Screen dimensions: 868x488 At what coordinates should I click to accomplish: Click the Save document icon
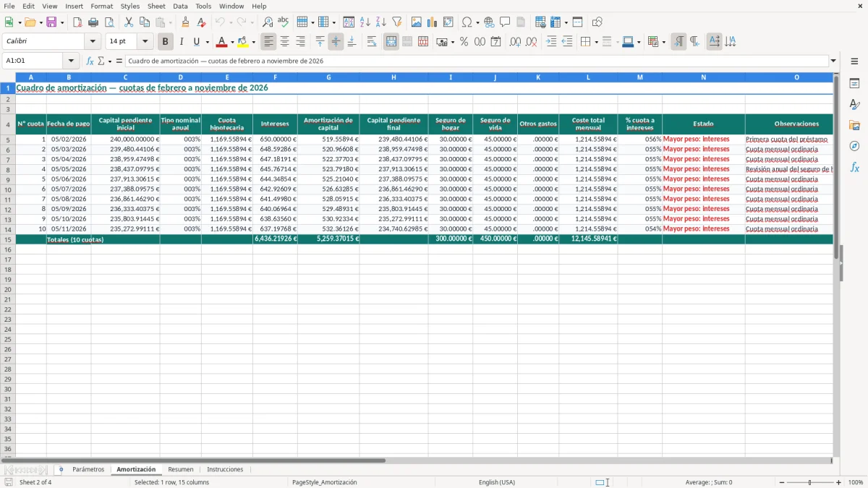[x=51, y=22]
